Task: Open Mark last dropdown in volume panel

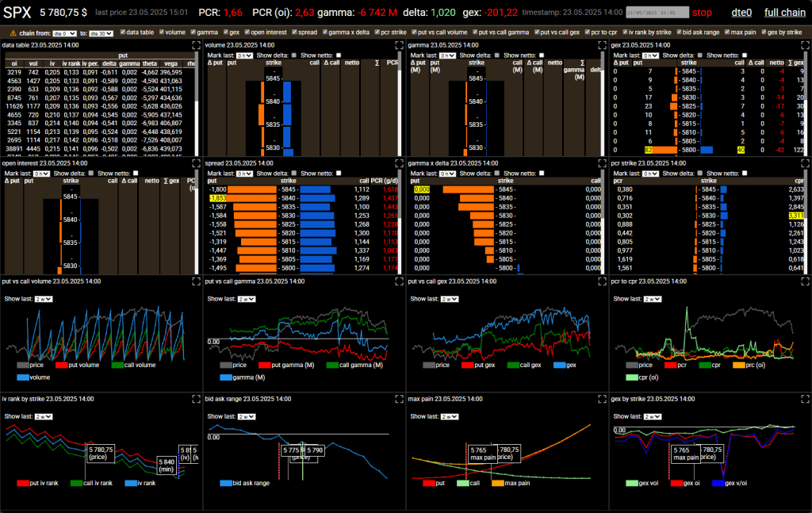Action: click(x=246, y=56)
